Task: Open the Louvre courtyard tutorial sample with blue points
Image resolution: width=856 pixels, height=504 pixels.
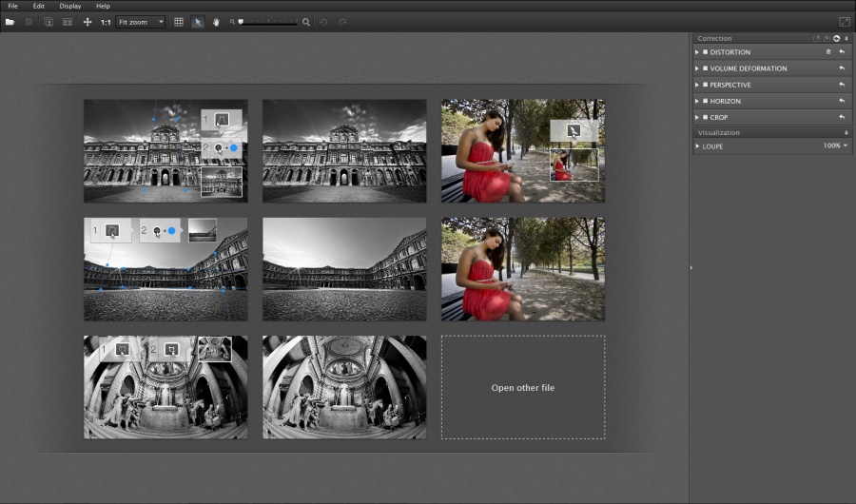Action: coord(165,269)
